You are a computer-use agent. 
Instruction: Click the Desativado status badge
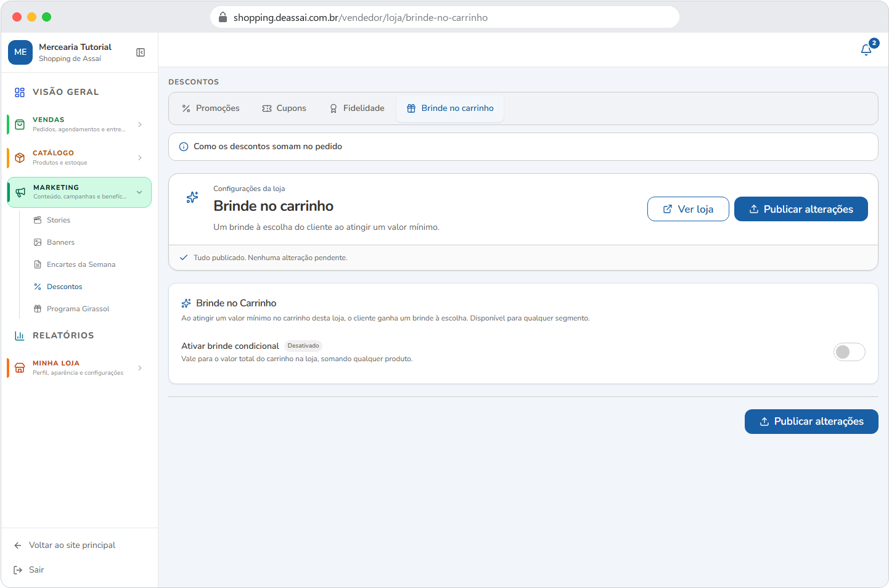click(x=303, y=346)
